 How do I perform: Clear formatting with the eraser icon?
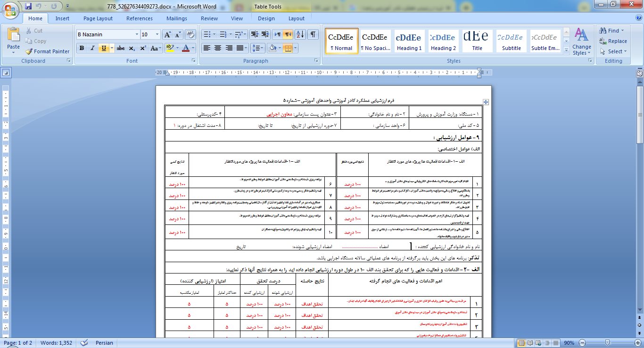pos(191,34)
